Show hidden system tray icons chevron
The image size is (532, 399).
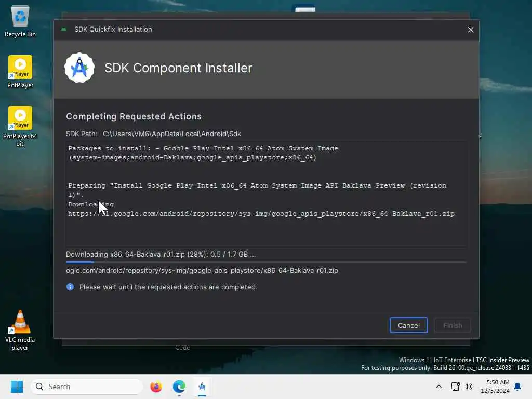pos(438,387)
